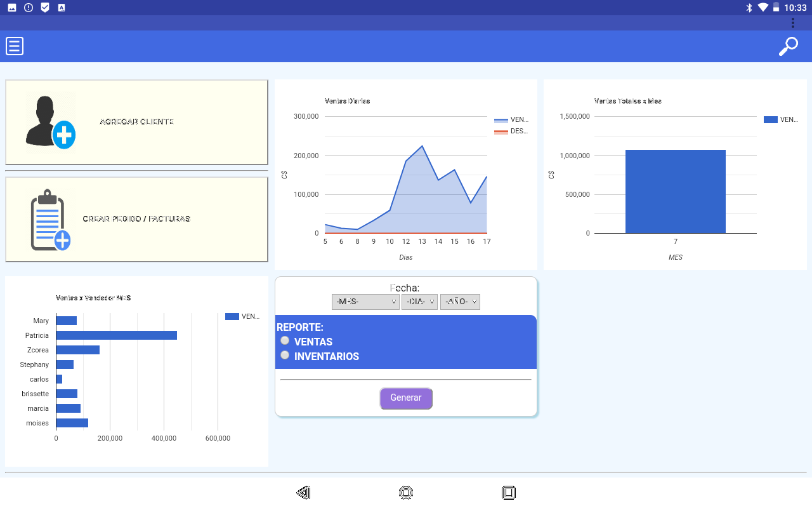Image resolution: width=812 pixels, height=508 pixels.
Task: Expand the -MES- month dropdown
Action: tap(365, 302)
